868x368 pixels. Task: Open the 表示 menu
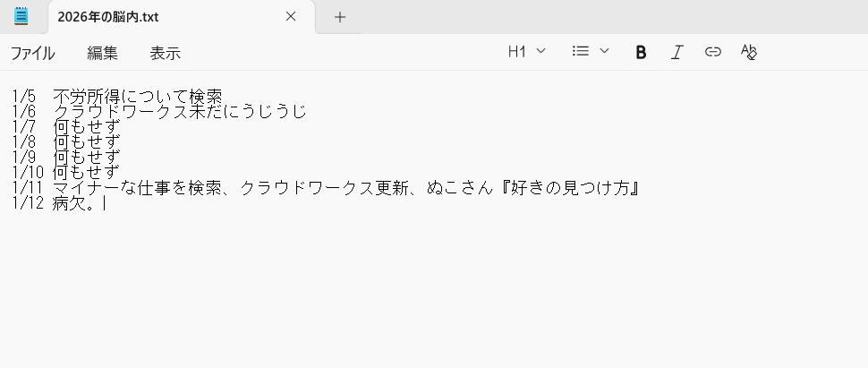(165, 53)
